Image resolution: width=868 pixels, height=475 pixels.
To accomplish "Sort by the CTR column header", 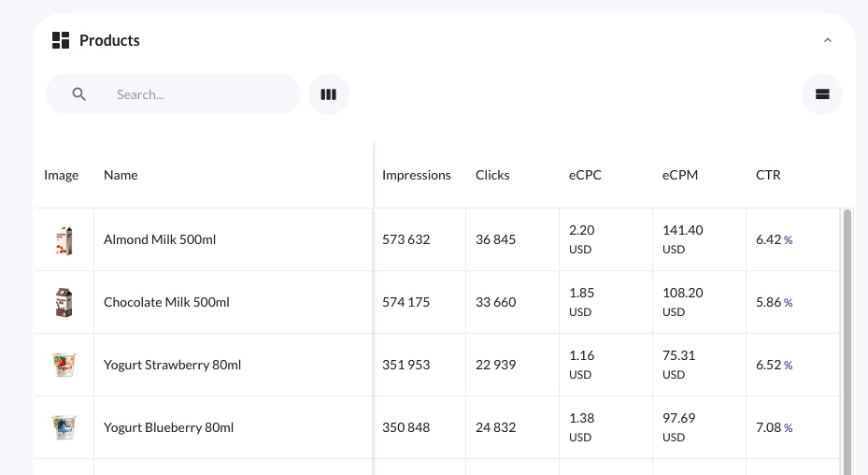I will click(768, 175).
